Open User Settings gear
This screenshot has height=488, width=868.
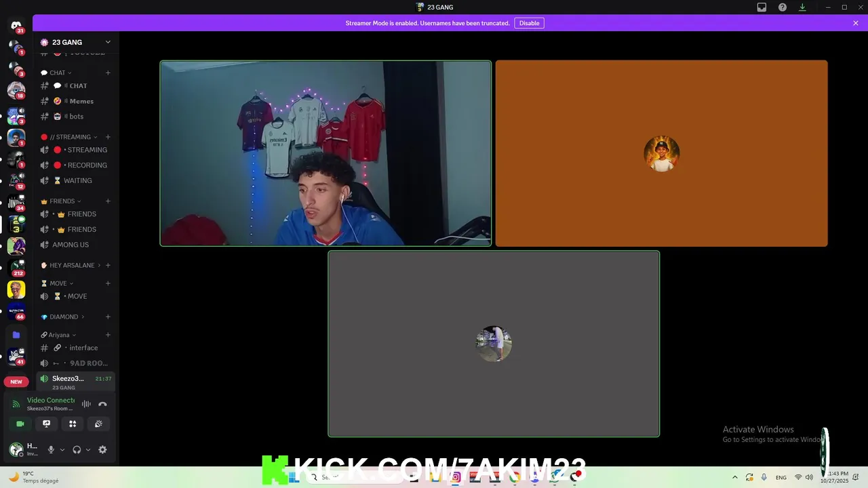pyautogui.click(x=102, y=449)
